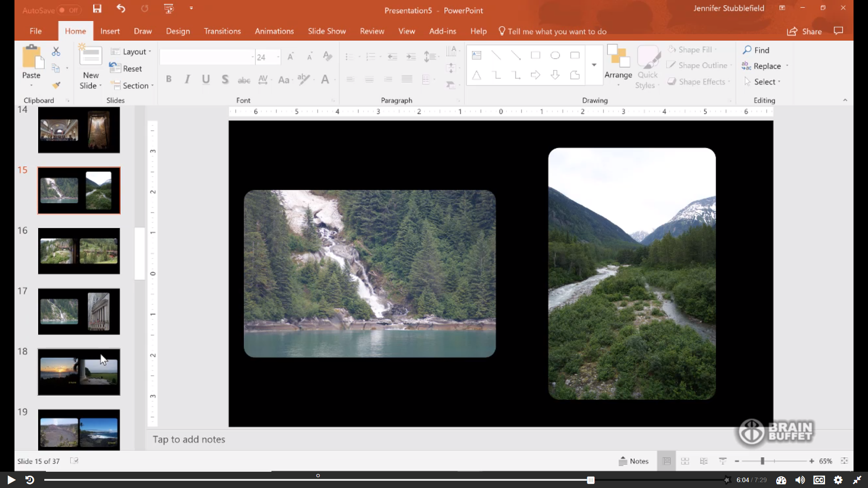868x488 pixels.
Task: Insert a text box
Action: 476,55
